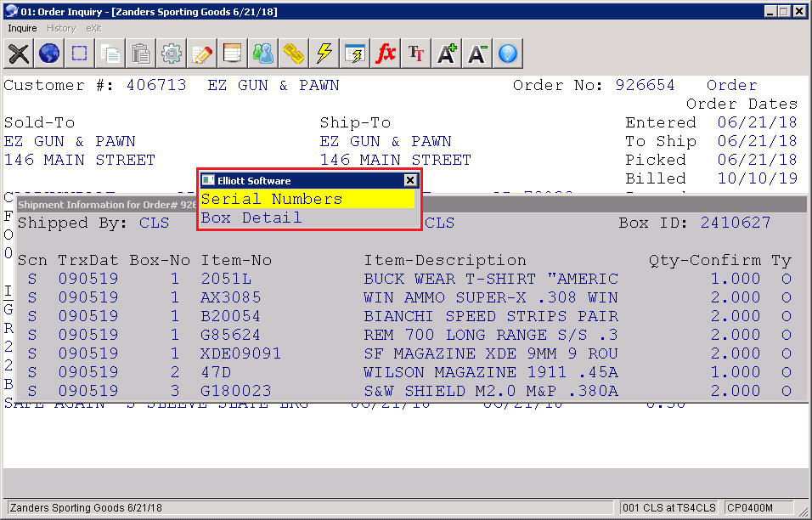Click the yellow chain link toolbar icon

294,54
